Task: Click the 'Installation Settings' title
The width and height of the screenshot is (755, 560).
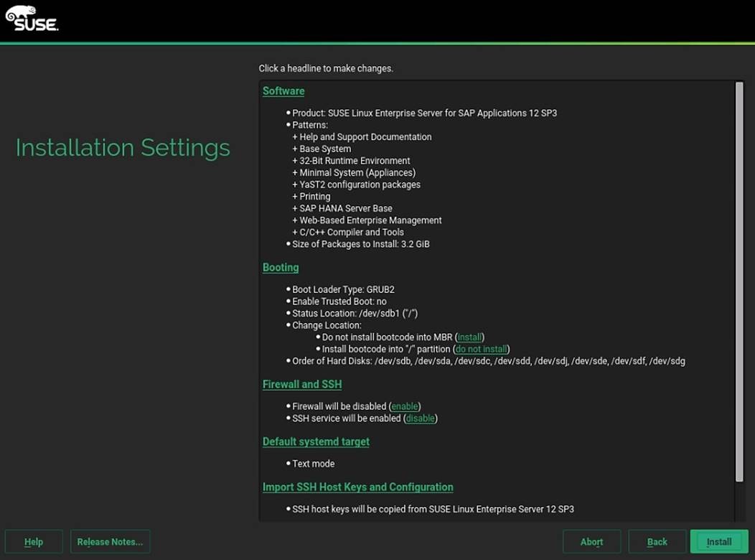Action: [x=123, y=147]
